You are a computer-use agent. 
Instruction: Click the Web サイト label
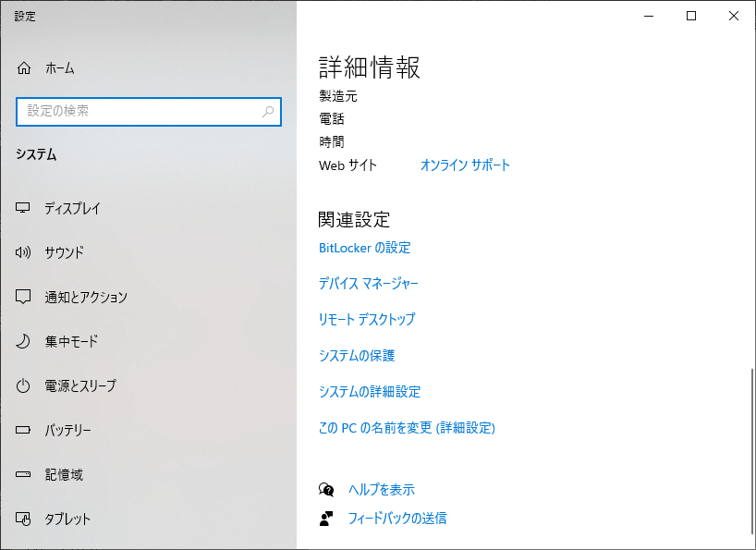[348, 165]
